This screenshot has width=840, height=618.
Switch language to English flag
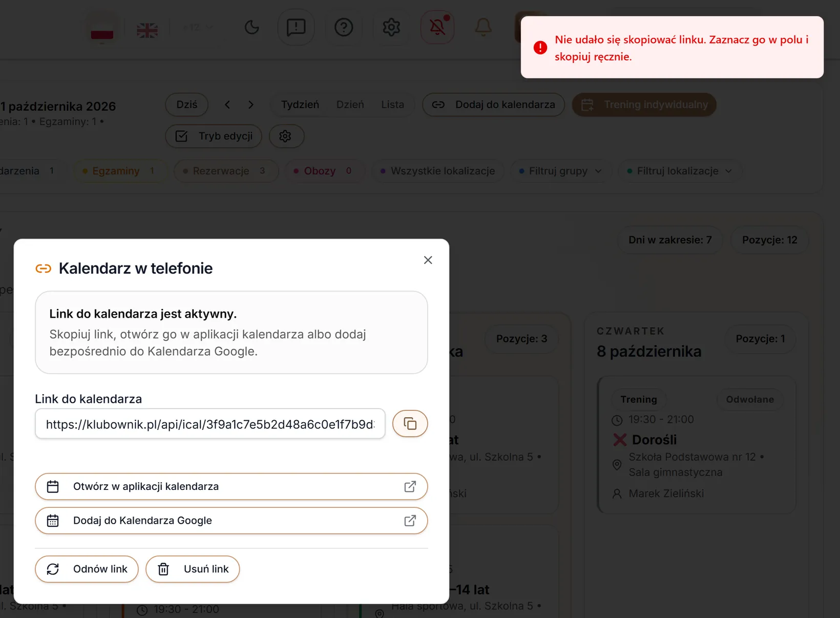(148, 30)
